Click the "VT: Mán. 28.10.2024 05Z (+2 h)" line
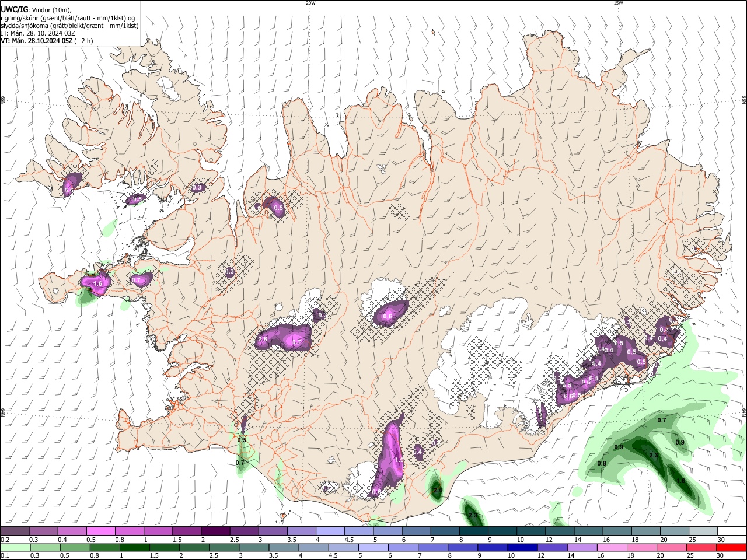Image resolution: width=747 pixels, height=560 pixels. coord(47,41)
